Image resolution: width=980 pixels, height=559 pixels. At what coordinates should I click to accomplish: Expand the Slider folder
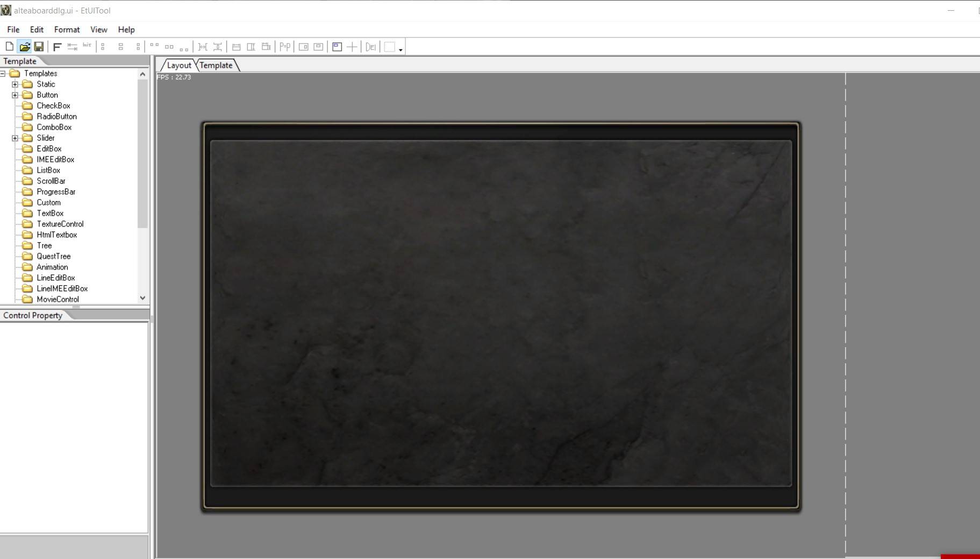[15, 138]
